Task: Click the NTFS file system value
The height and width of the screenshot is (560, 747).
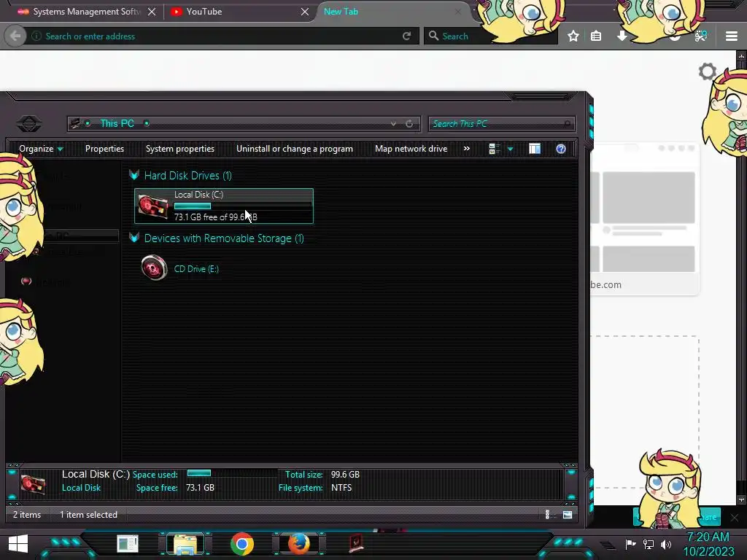Action: point(341,488)
